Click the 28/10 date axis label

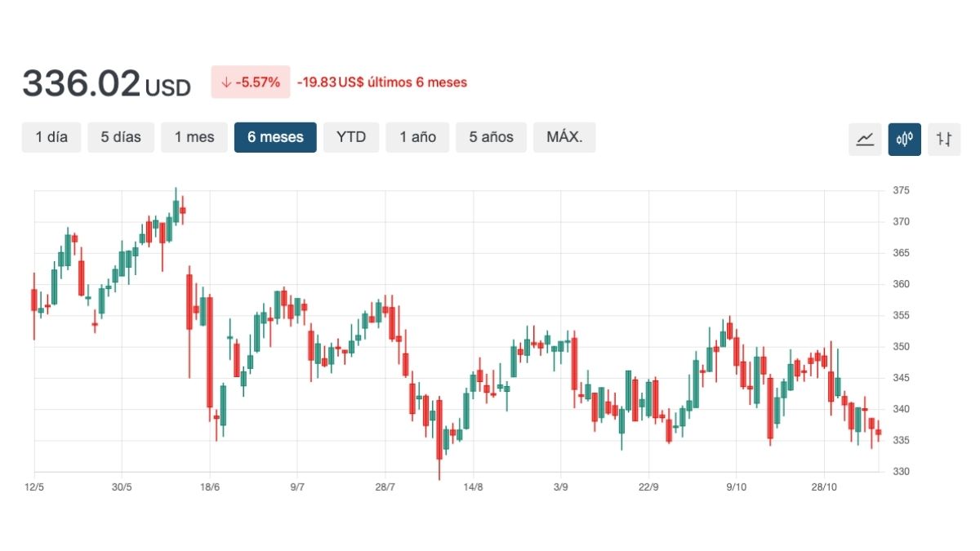coord(823,487)
